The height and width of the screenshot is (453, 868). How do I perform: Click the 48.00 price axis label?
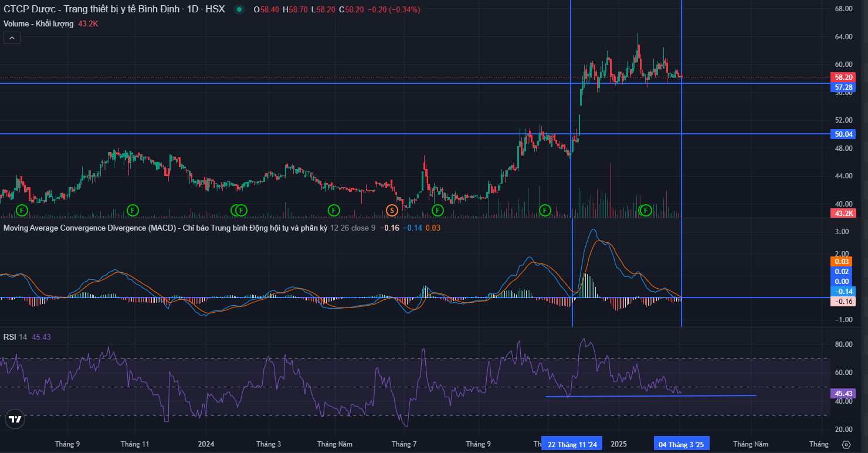843,148
